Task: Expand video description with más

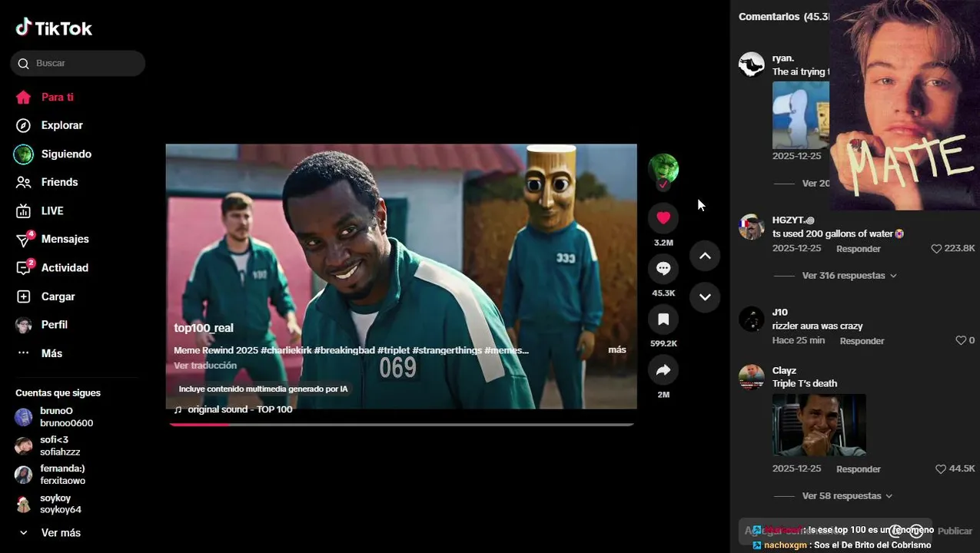Action: pos(617,350)
